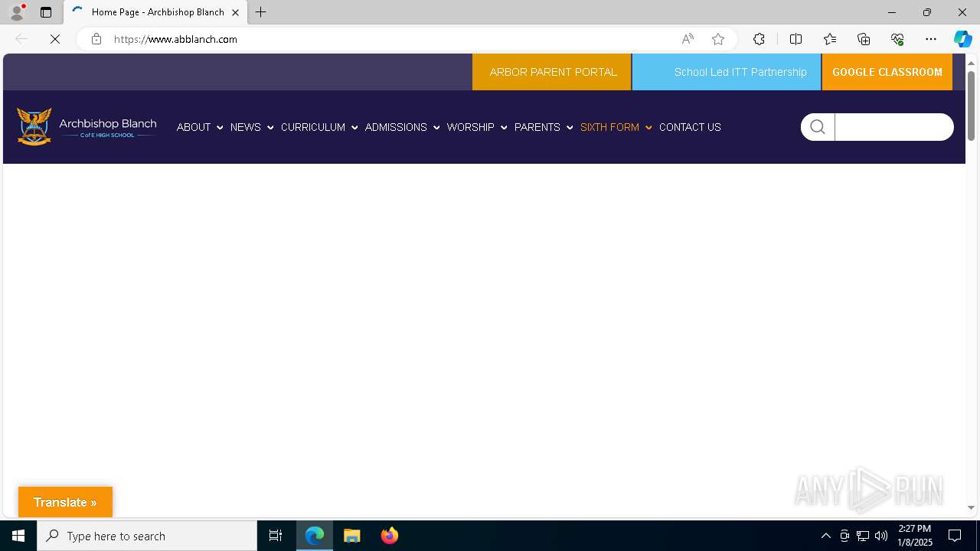The image size is (980, 551).
Task: Open the clock and date flyout
Action: tap(915, 536)
